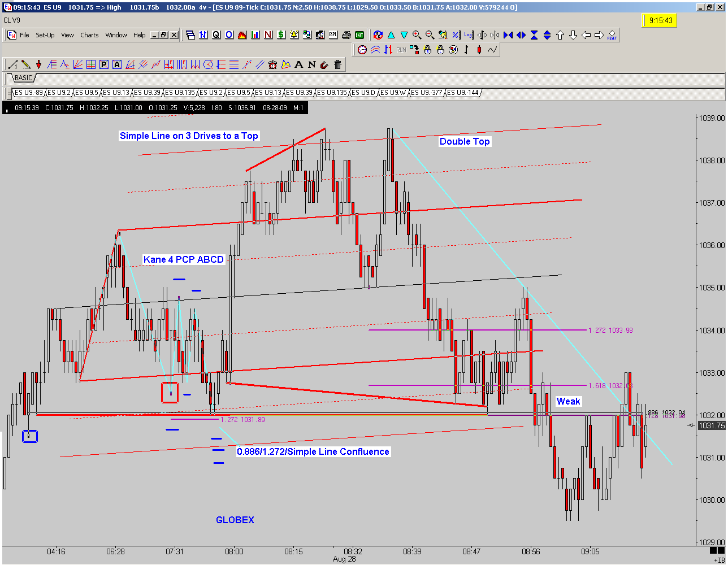
Task: Select the BASIC toolbar tab
Action: tap(23, 78)
